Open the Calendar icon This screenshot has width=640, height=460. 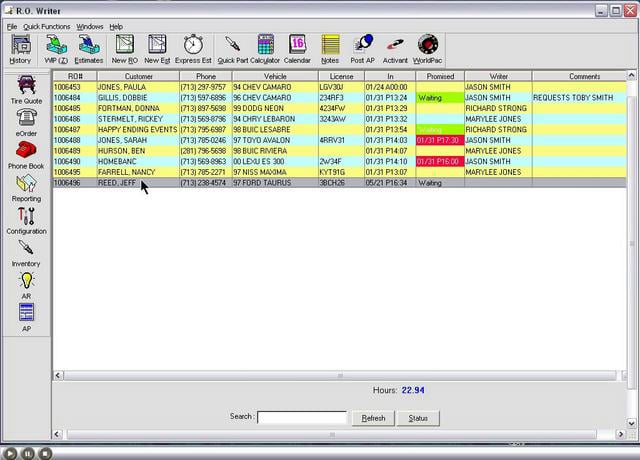point(297,49)
